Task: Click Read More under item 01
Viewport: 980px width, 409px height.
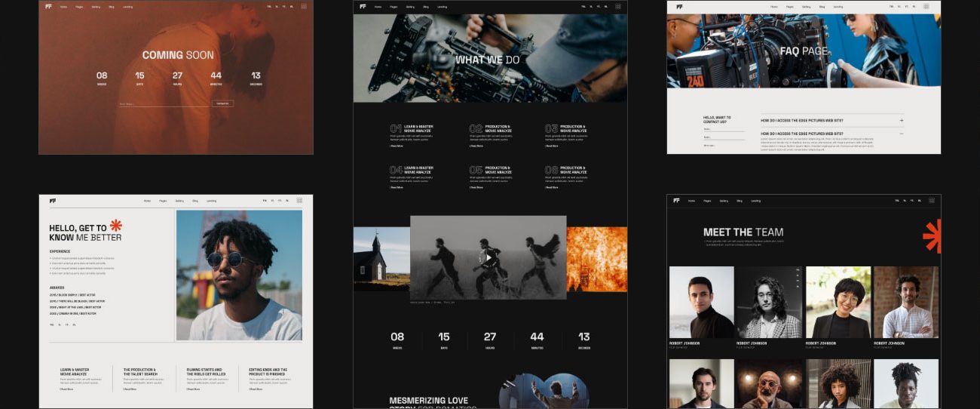Action: click(396, 146)
